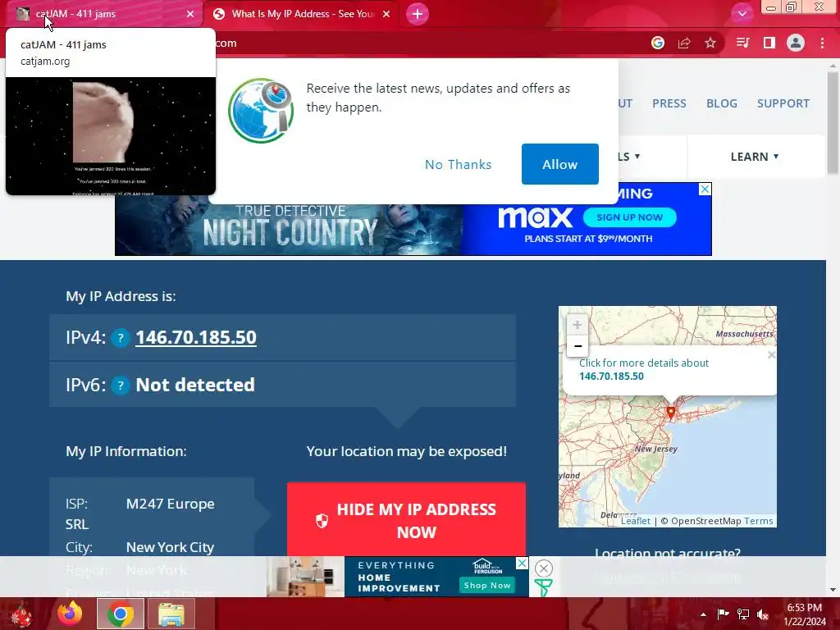Screen dimensions: 840x630
Task: Click the ISP value M247 Europe
Action: 171,504
